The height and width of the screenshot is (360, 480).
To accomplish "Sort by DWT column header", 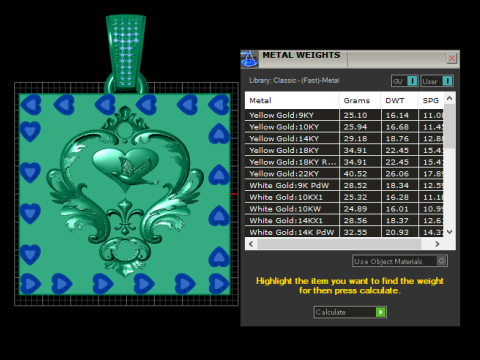I will [x=399, y=100].
